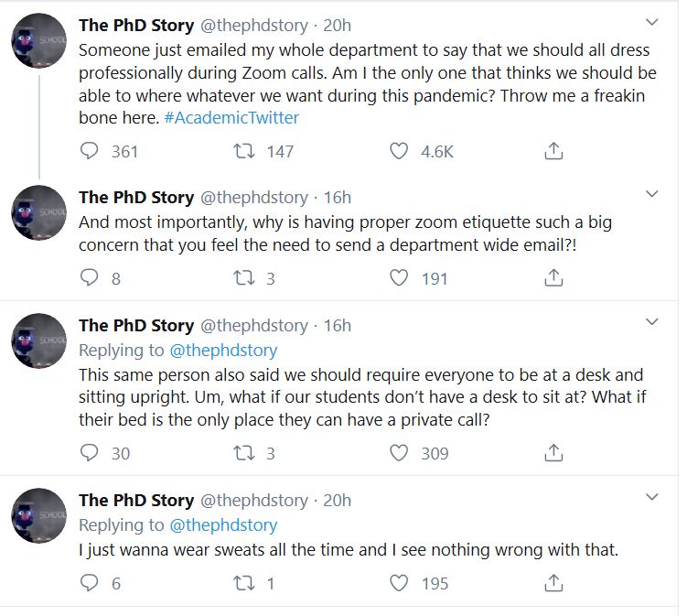Reply to the Zoom dress code tweet

pos(90,151)
